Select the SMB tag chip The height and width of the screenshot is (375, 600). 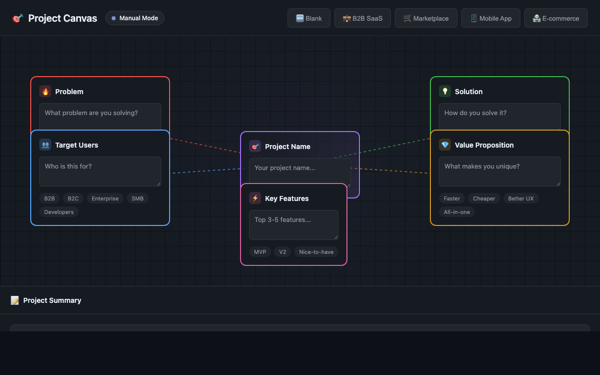137,199
